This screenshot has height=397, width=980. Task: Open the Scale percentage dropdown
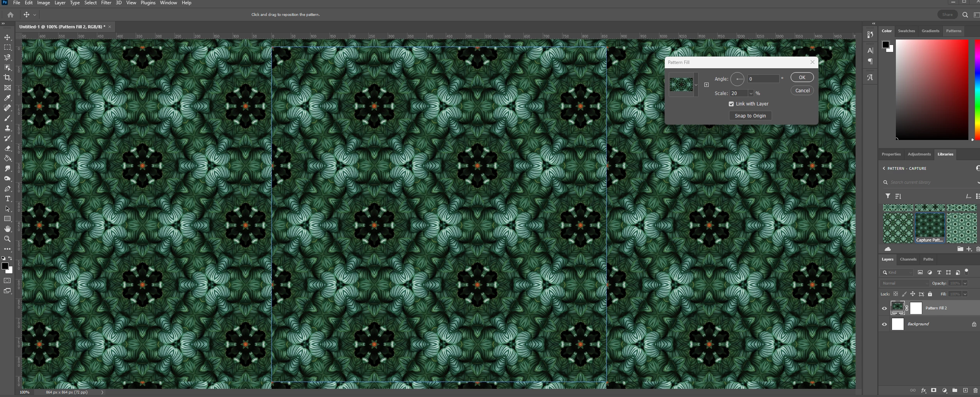coord(751,93)
